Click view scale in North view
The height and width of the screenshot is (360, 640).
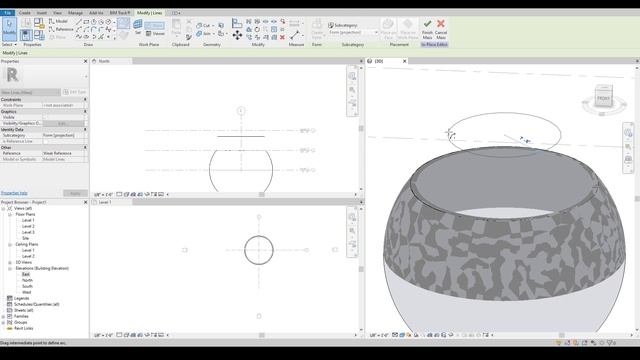coord(103,195)
